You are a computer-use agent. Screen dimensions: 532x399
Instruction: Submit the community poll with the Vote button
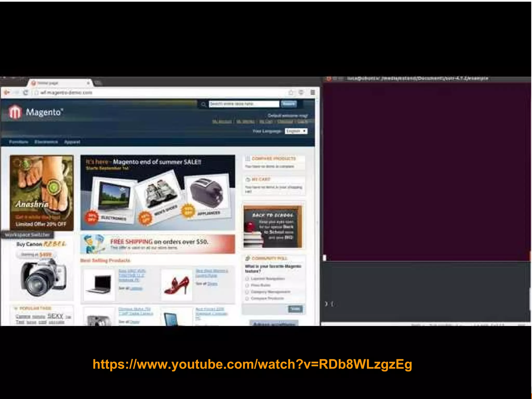[295, 309]
